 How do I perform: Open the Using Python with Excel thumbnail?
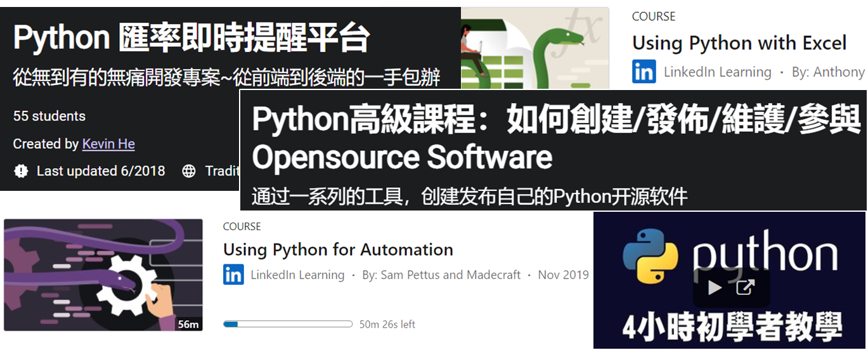(535, 48)
